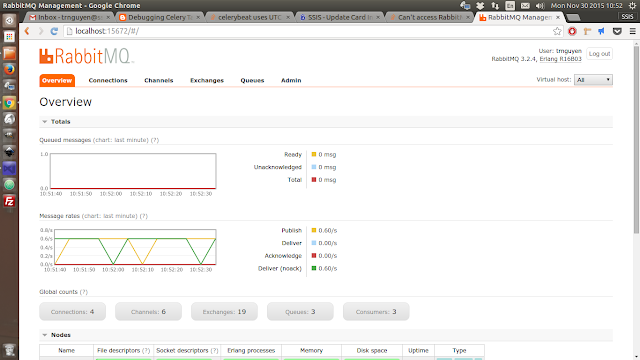Click the Log out button
The width and height of the screenshot is (640, 360).
(599, 54)
